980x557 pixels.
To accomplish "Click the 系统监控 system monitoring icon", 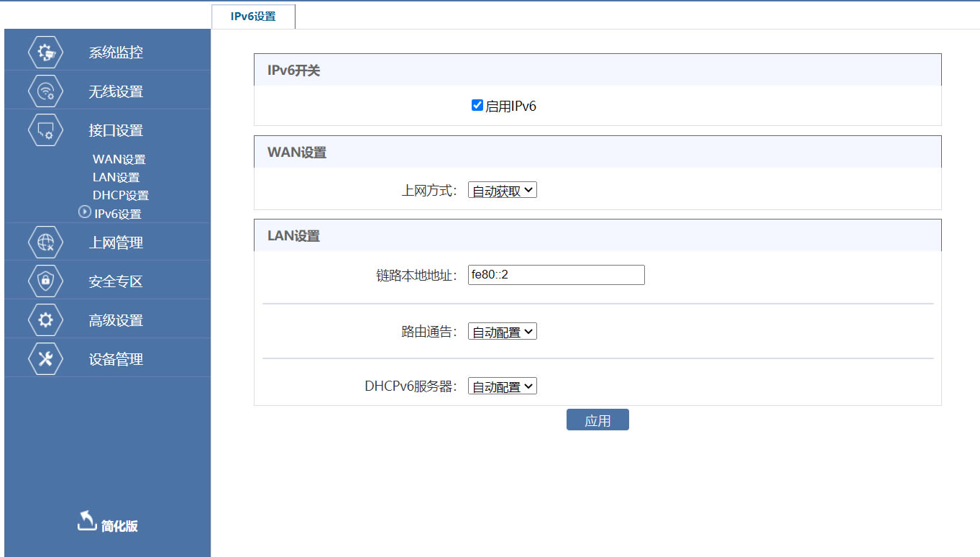I will click(x=45, y=52).
